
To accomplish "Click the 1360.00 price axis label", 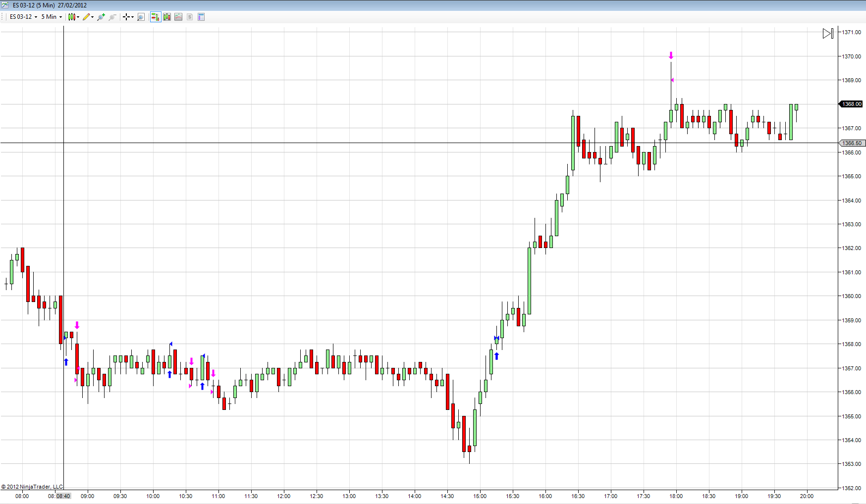I will click(852, 296).
